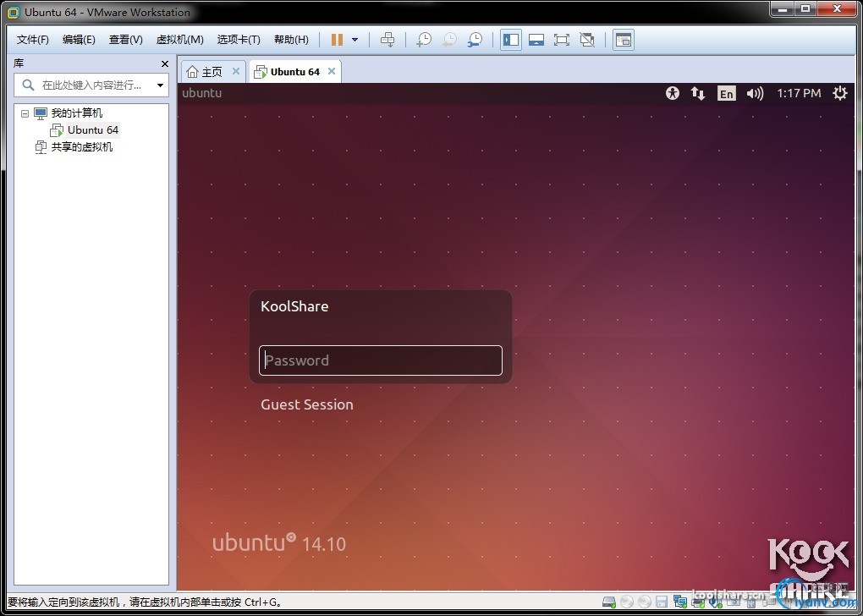Focus the library search field
Viewport: 863px width, 616px height.
[x=91, y=85]
